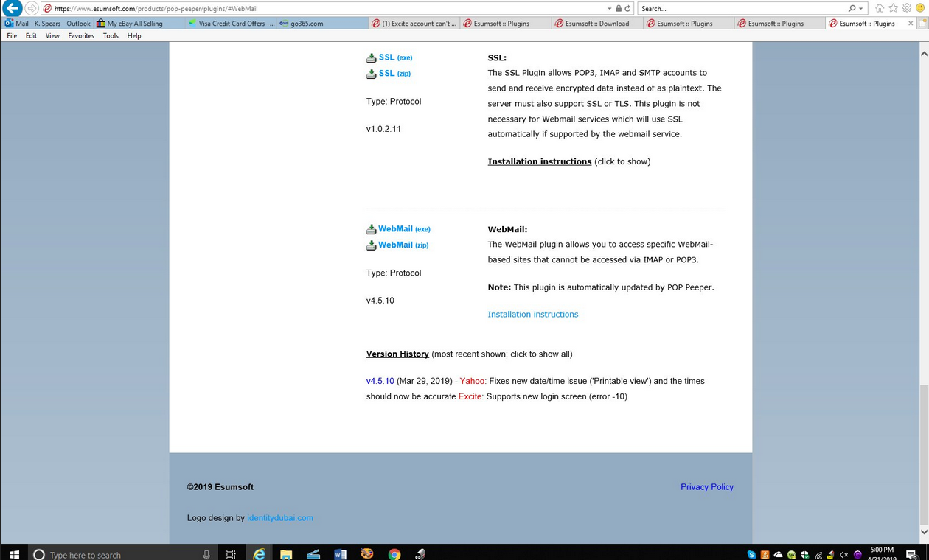This screenshot has width=929, height=560.
Task: Launch Word from the taskbar
Action: pos(340,554)
